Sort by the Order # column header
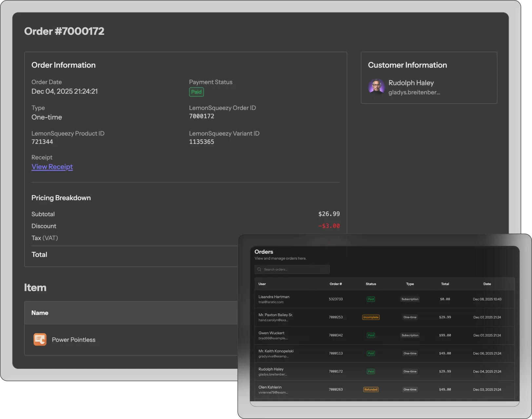Screen dimensions: 532x419 pyautogui.click(x=336, y=284)
